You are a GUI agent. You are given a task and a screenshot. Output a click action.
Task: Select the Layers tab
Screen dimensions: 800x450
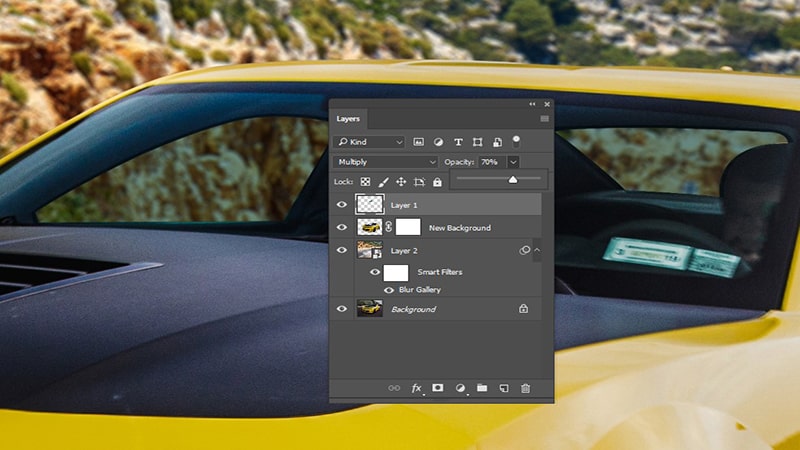(x=348, y=119)
